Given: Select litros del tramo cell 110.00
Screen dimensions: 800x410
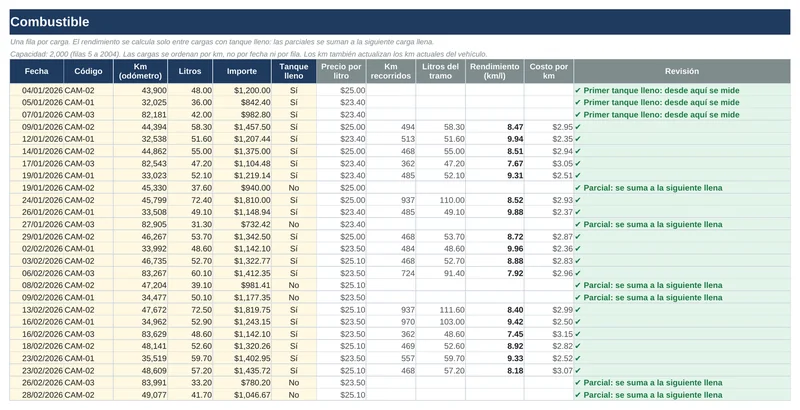Looking at the screenshot, I should pos(440,200).
